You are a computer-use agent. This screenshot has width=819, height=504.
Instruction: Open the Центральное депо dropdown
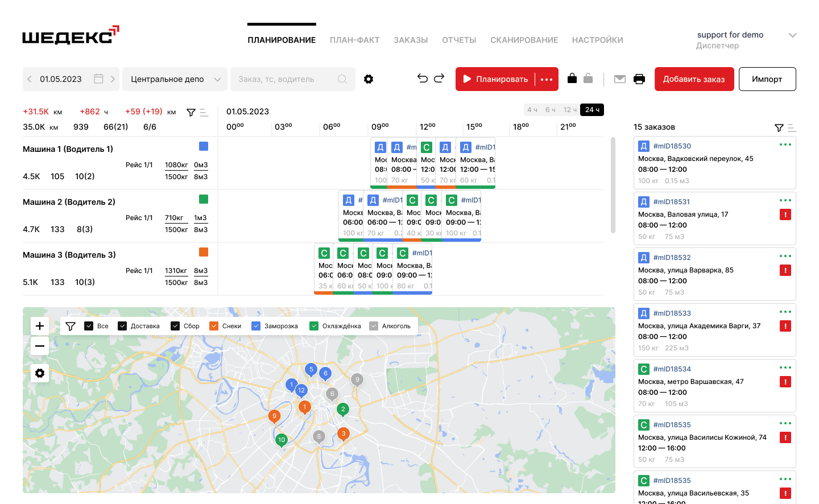click(x=175, y=79)
